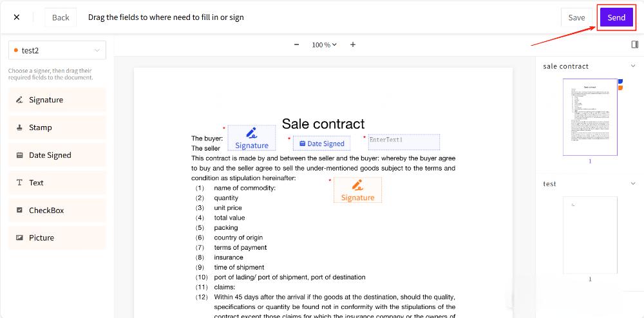Toggle the right thumbnail panel icon
Screen dimensions: 644x318
click(635, 45)
